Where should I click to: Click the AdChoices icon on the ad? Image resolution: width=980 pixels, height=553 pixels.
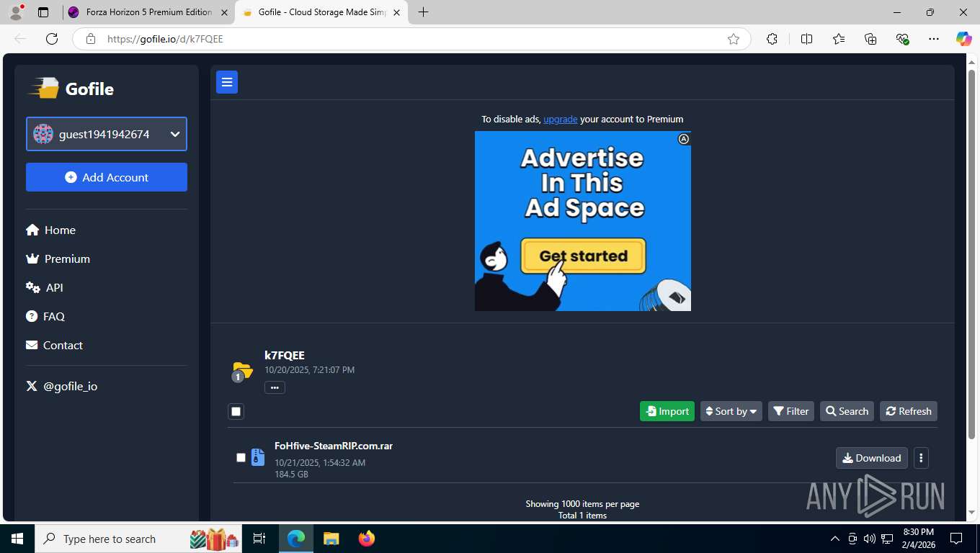[x=684, y=139]
